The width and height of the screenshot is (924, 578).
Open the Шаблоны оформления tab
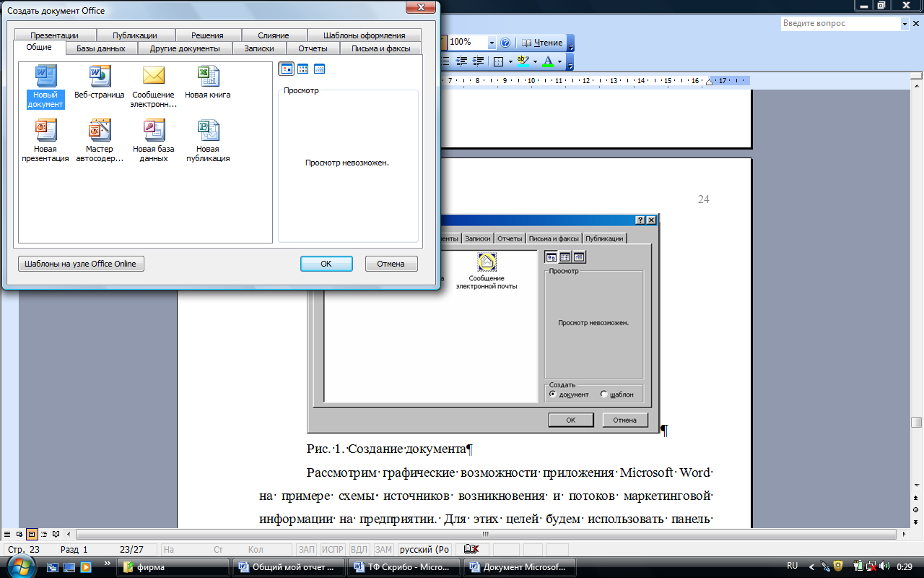pyautogui.click(x=365, y=35)
